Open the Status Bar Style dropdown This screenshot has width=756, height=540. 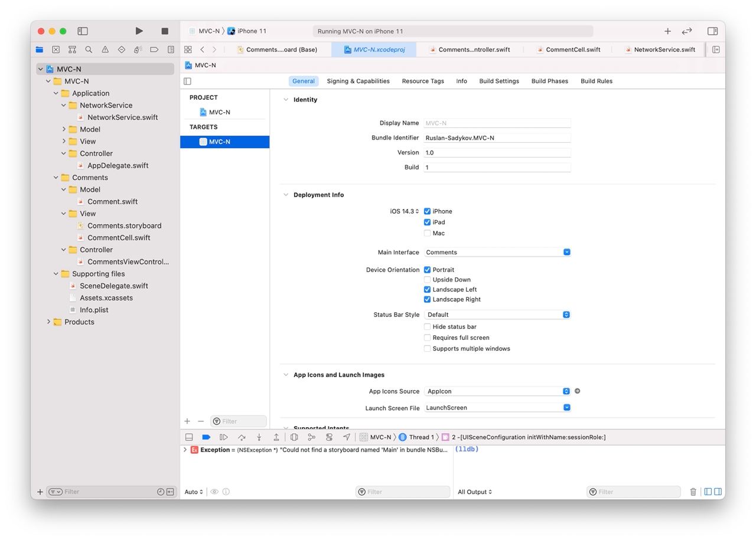[x=497, y=315]
